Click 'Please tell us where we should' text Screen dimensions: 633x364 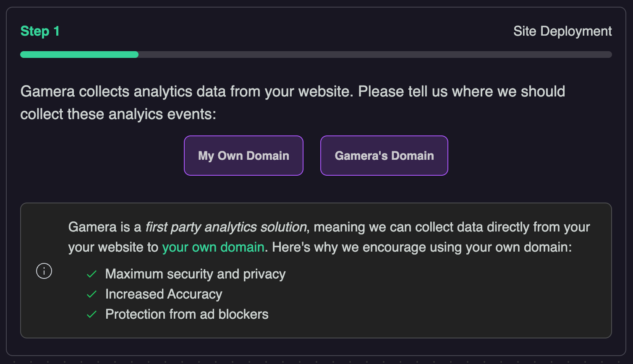(461, 91)
